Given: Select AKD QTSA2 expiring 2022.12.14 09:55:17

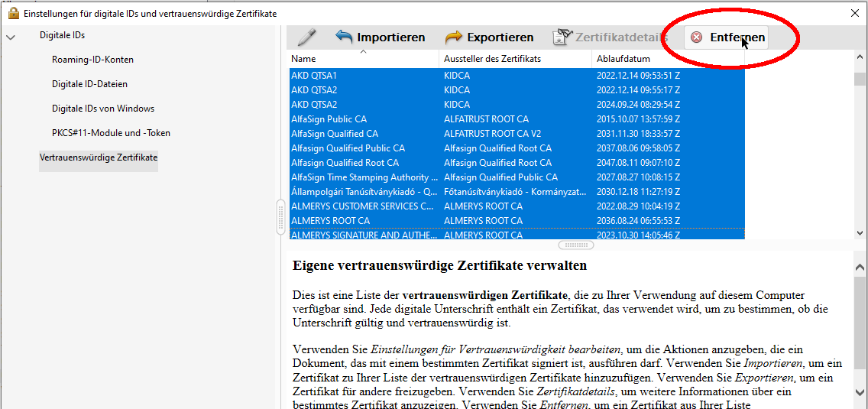Looking at the screenshot, I should coord(517,89).
